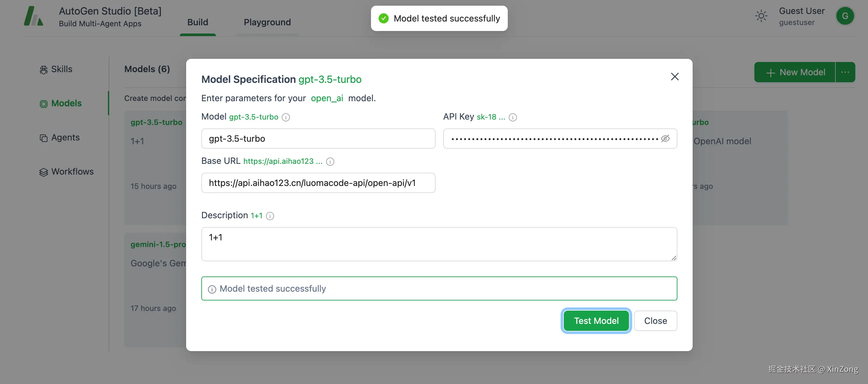The width and height of the screenshot is (868, 384).
Task: Click the info icon beside API Key
Action: coord(513,117)
